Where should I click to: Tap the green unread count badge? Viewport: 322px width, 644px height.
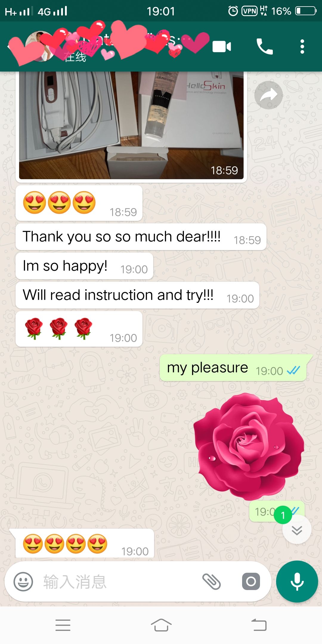283,515
